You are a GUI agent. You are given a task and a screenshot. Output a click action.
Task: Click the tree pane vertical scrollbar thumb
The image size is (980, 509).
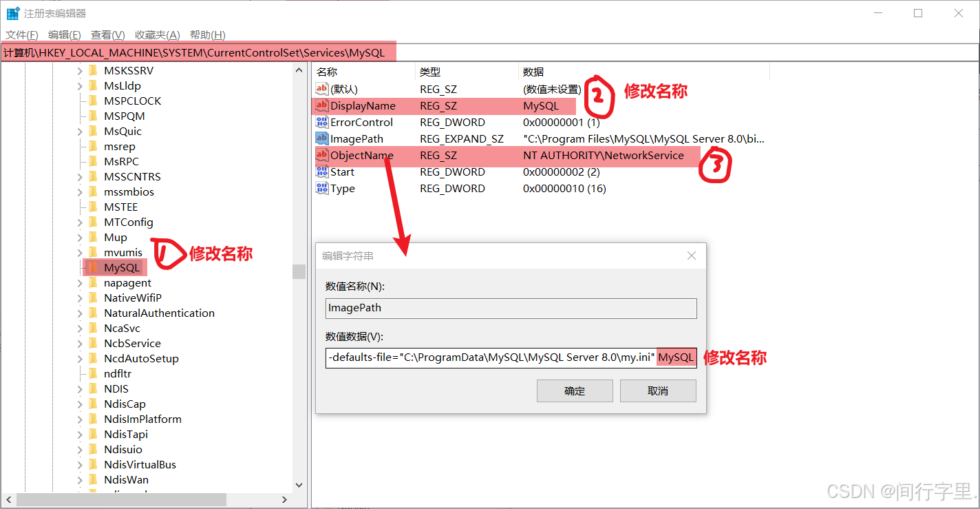pos(299,271)
